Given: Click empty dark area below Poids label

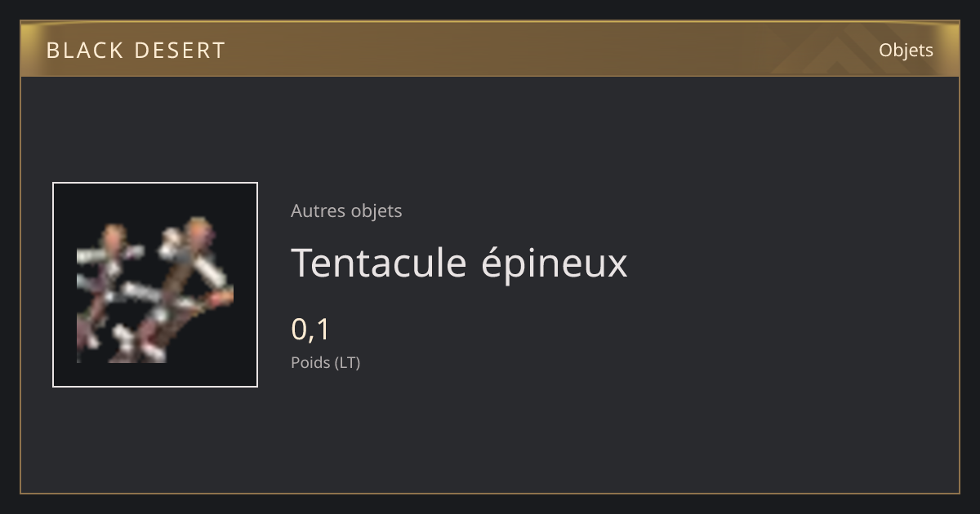Looking at the screenshot, I should coord(490,432).
